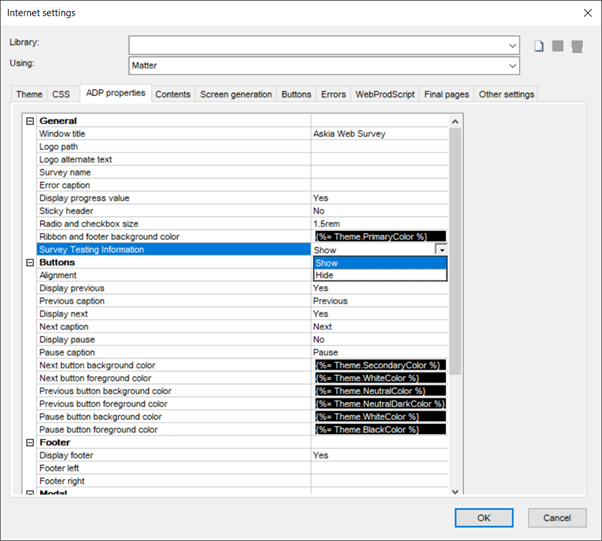The height and width of the screenshot is (541, 602).
Task: Select Hide in the dropdown list
Action: (x=380, y=275)
